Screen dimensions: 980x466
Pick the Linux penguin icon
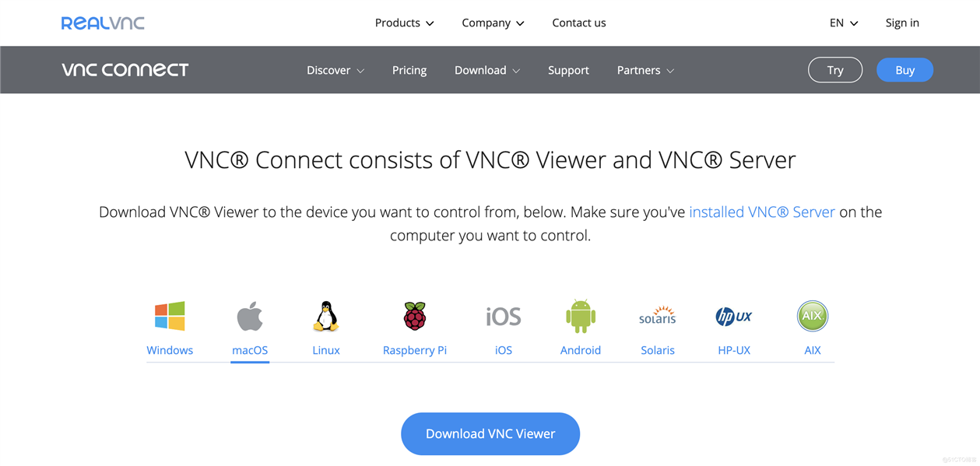[x=325, y=317]
